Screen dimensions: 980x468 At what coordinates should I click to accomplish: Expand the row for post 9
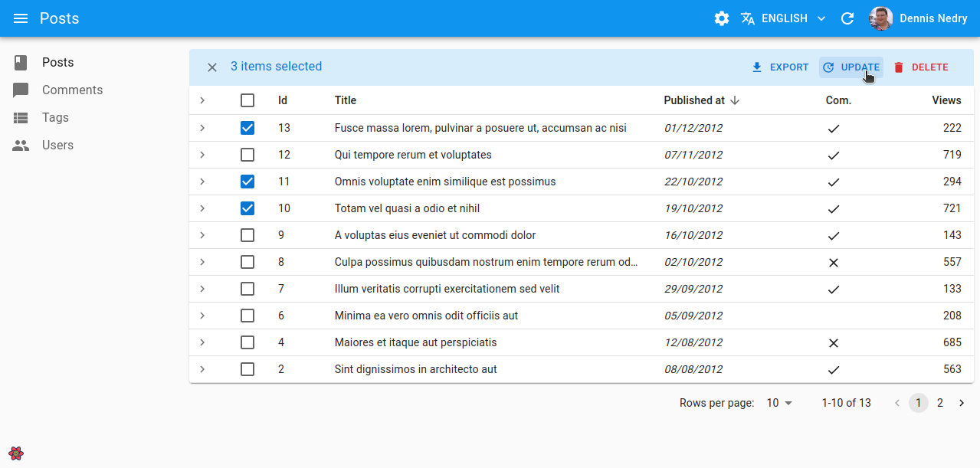coord(202,235)
